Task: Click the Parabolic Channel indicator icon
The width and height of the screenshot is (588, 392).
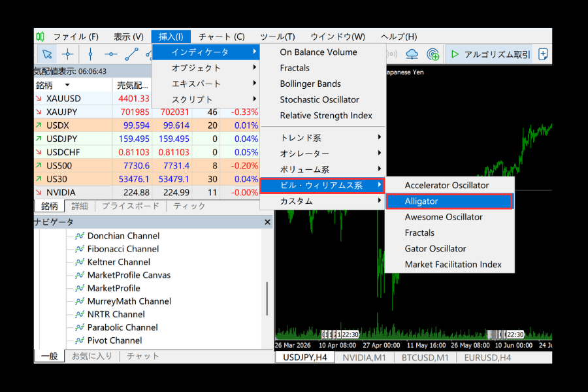Action: pyautogui.click(x=80, y=327)
